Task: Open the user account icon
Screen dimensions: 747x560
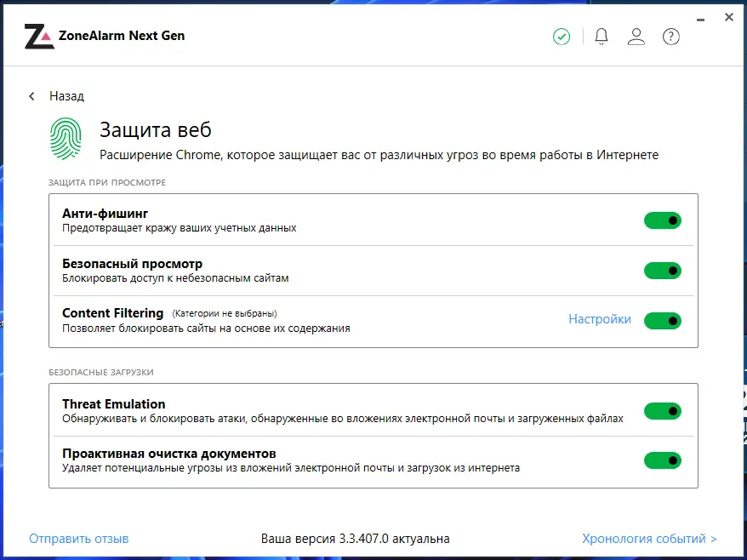Action: (x=636, y=37)
